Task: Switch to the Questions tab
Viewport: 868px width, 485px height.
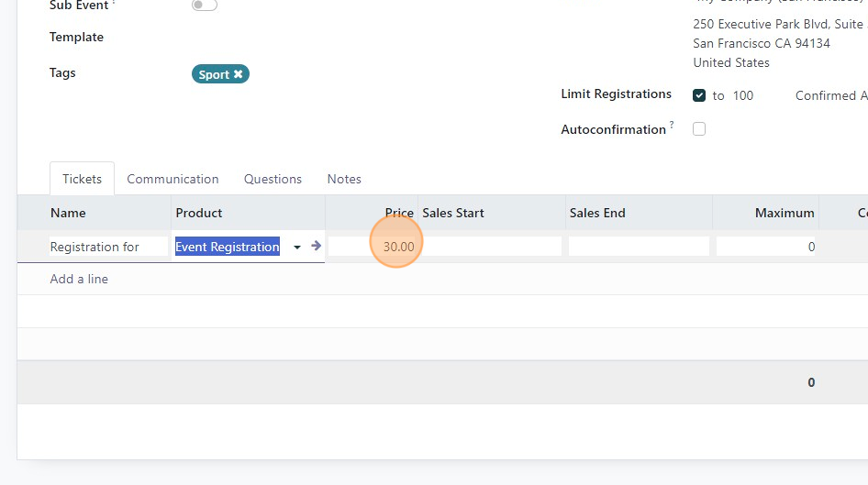Action: [273, 179]
